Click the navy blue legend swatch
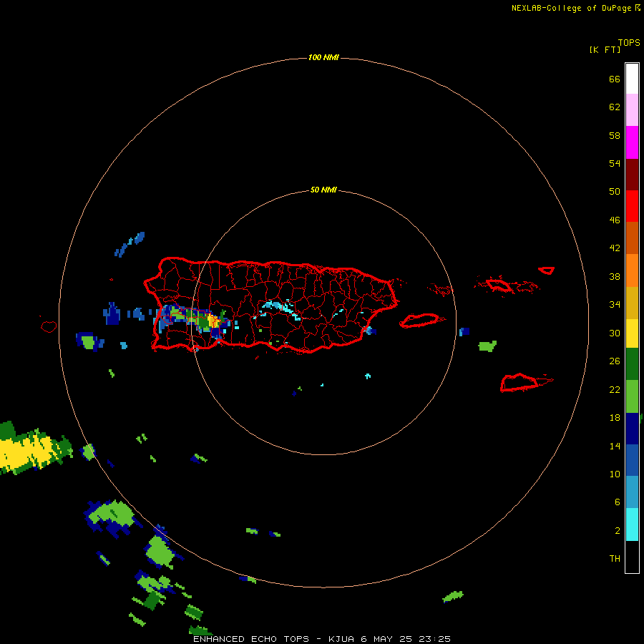644x644 pixels. [x=632, y=429]
